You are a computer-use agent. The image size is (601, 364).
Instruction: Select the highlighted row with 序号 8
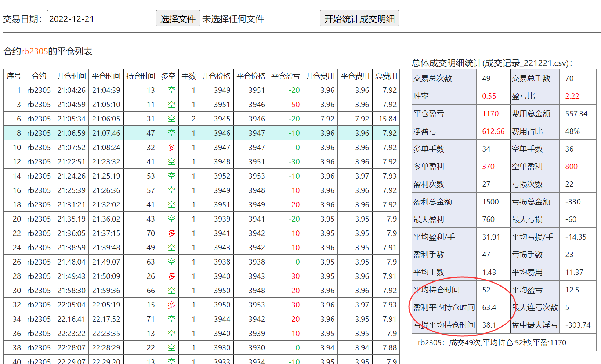(201, 133)
